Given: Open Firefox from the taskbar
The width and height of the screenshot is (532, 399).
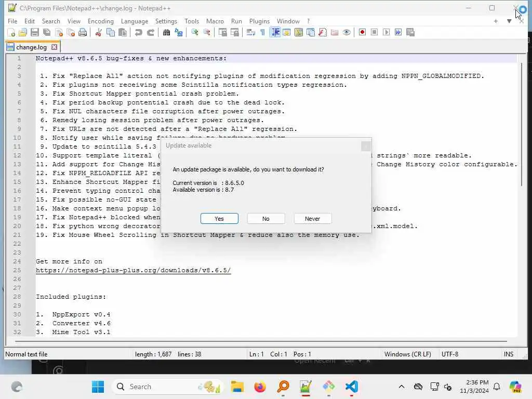Looking at the screenshot, I should click(260, 387).
